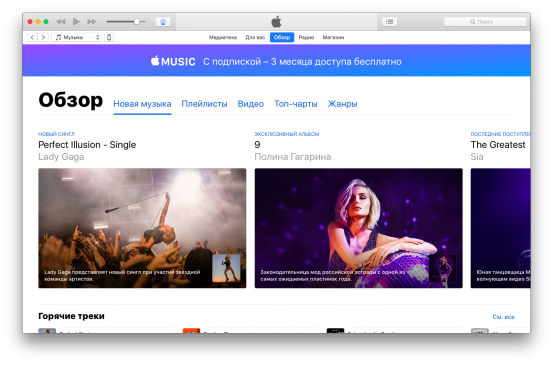The height and width of the screenshot is (365, 553).
Task: Open the Видео section
Action: click(251, 104)
